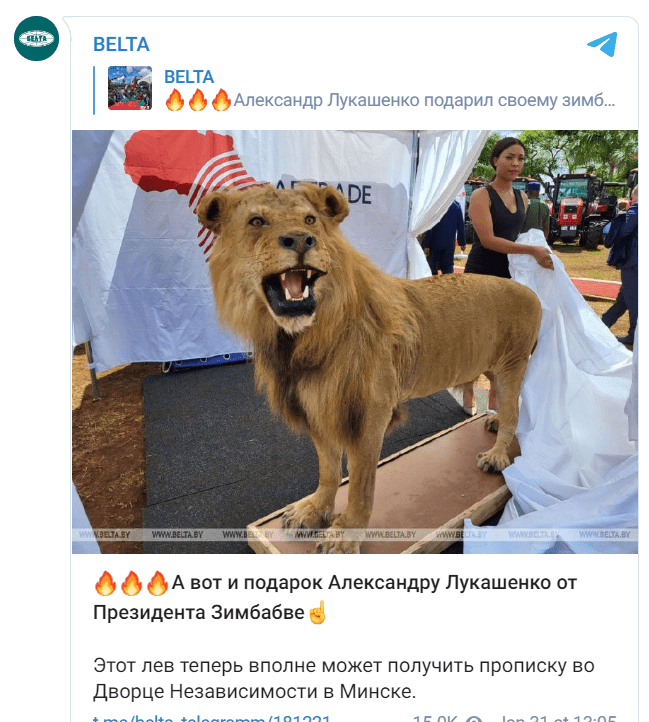The image size is (649, 722).
Task: Click the pointing finger emoji after Зимбабве
Action: (317, 613)
